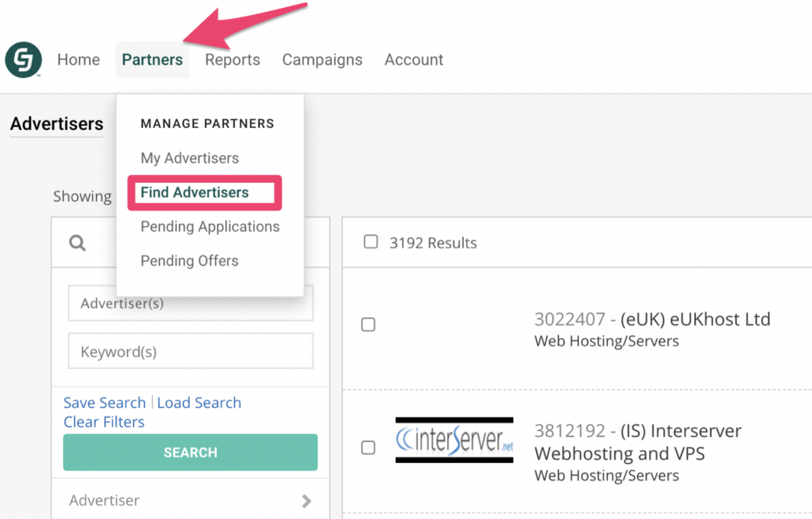Expand the Advertiser filter chevron
812x519 pixels.
point(307,501)
